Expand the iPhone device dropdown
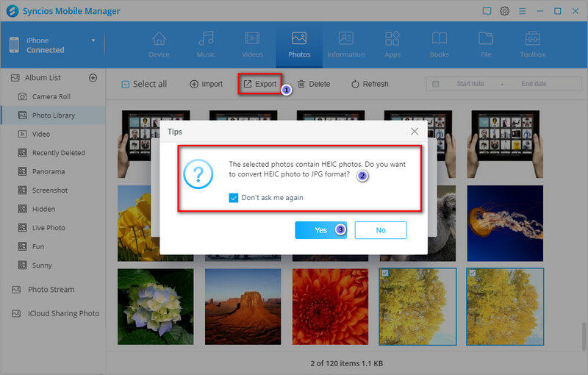 tap(93, 40)
